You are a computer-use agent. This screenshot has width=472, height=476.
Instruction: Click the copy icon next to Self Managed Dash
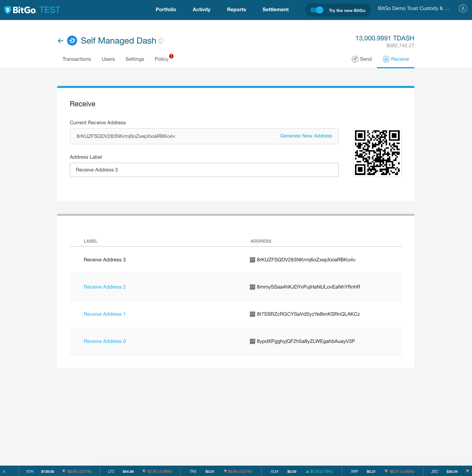coord(161,41)
